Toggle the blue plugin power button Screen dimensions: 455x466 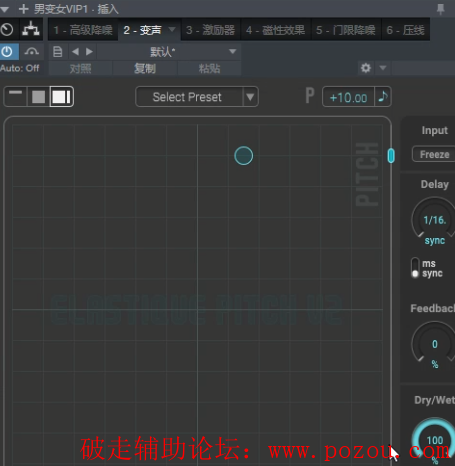pyautogui.click(x=7, y=52)
